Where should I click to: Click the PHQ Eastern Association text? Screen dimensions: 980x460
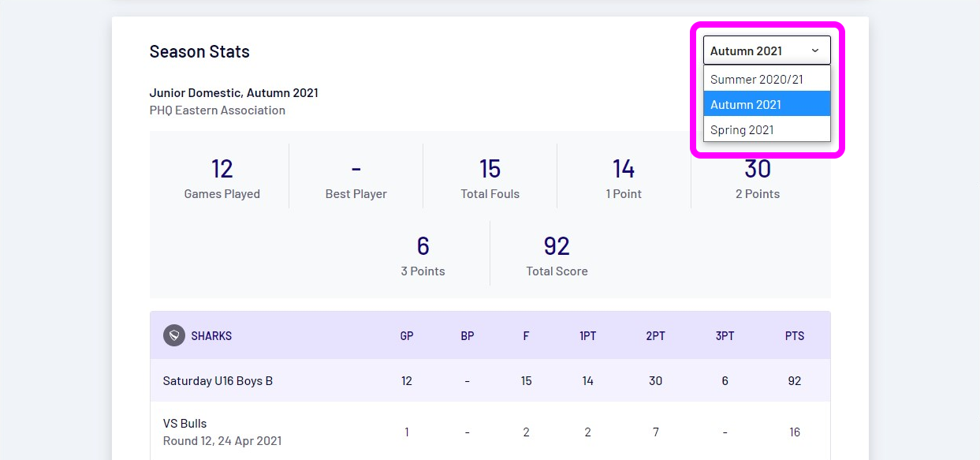pos(218,110)
